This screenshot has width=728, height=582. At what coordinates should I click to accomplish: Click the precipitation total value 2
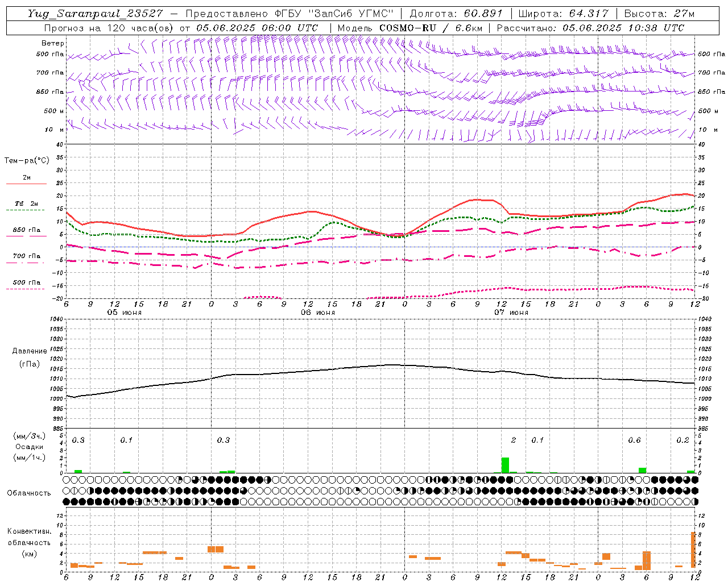[x=514, y=440]
